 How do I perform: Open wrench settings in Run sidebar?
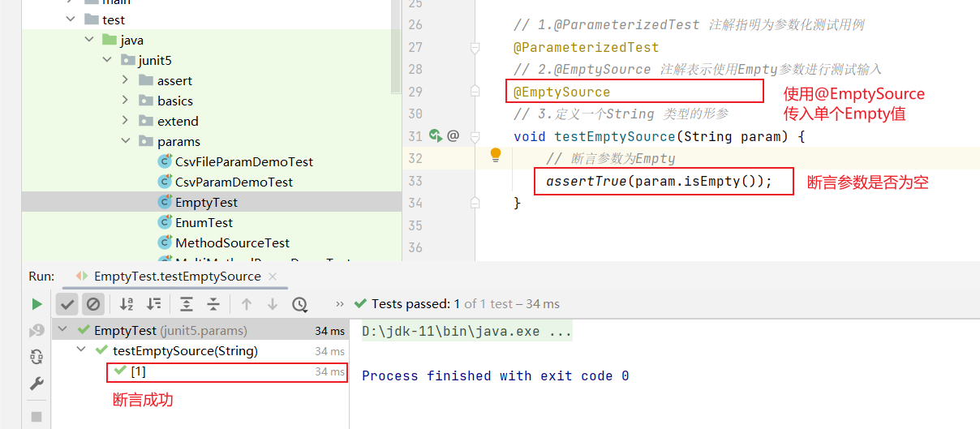coord(37,384)
